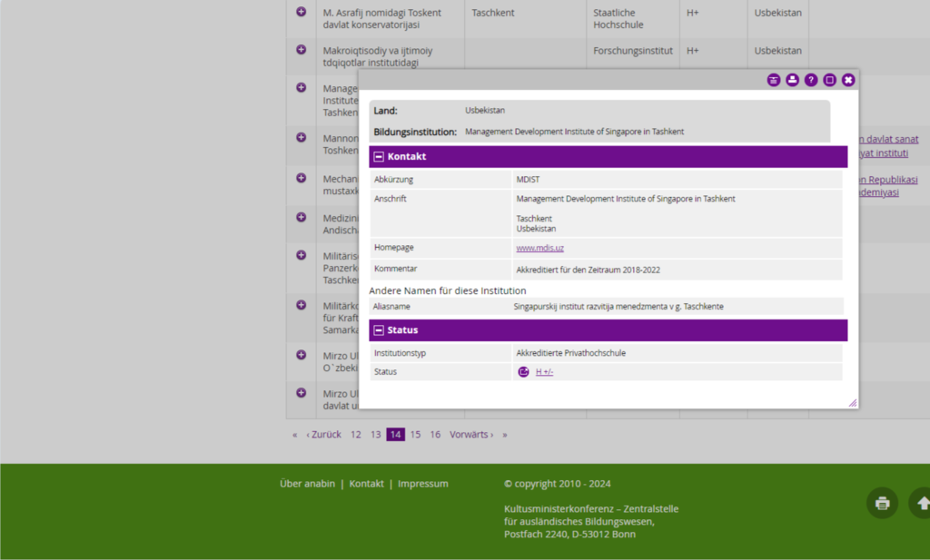This screenshot has width=930, height=560.
Task: Close the institution detail dialog
Action: pyautogui.click(x=848, y=80)
